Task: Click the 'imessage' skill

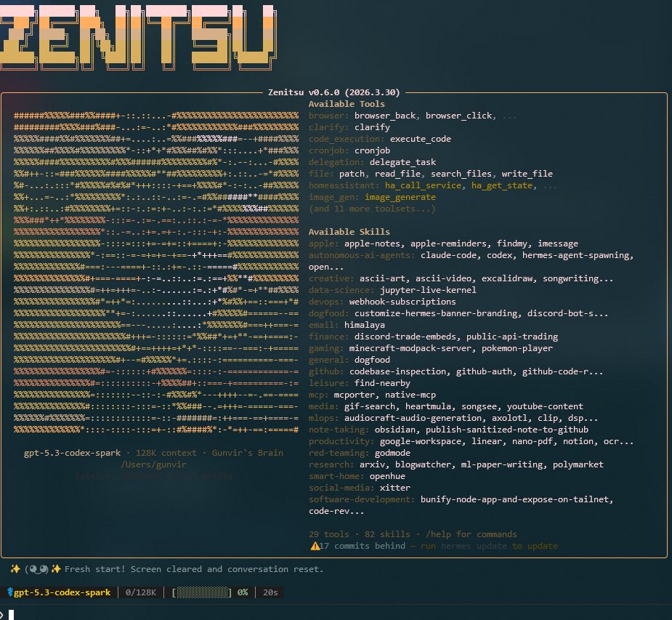Action: coord(557,243)
